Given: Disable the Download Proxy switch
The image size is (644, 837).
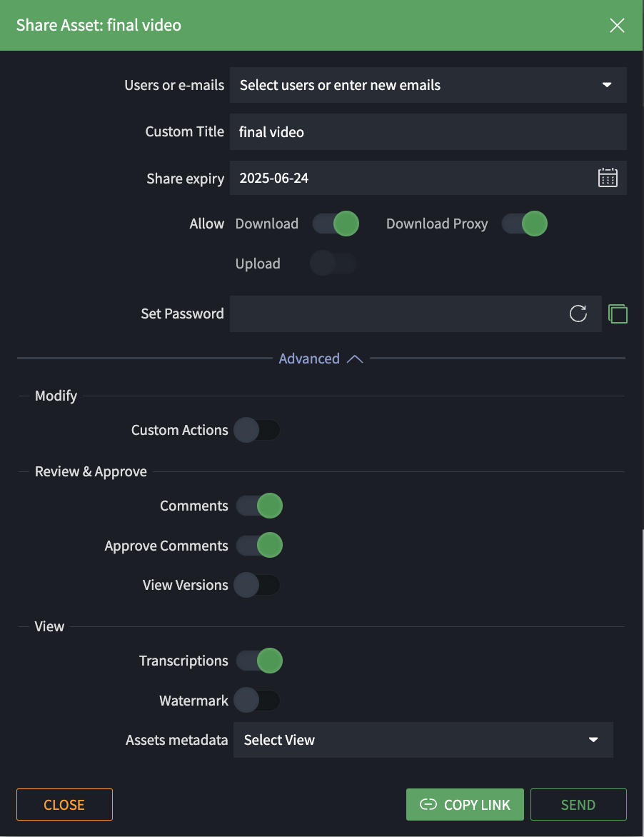Looking at the screenshot, I should [x=525, y=224].
